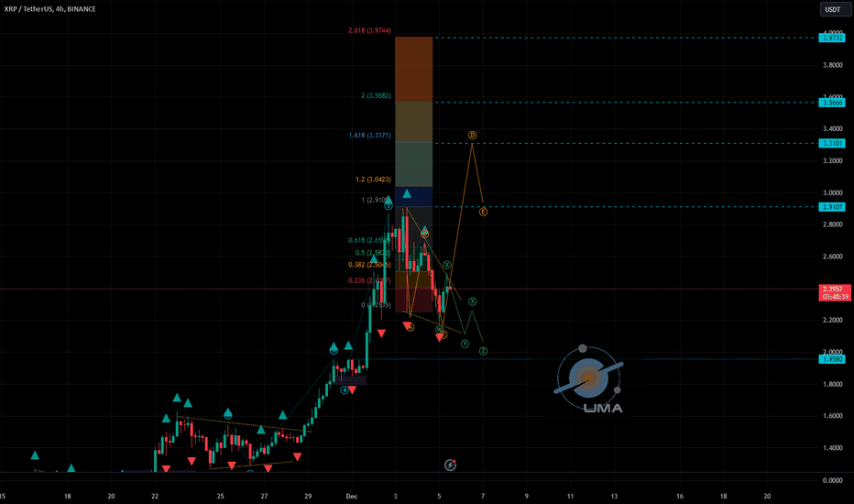Select the 0.236 Fibonacci retracement label
Screen dimensions: 854x504
(370, 280)
